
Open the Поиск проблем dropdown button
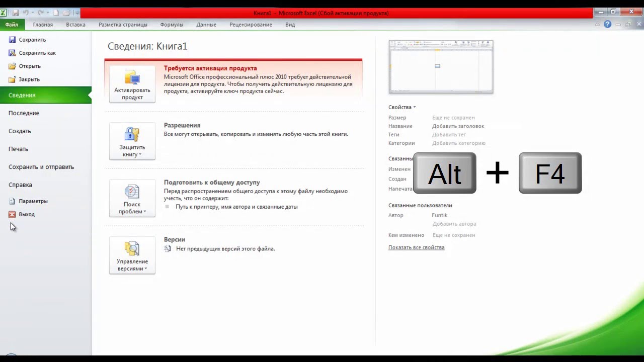[132, 198]
